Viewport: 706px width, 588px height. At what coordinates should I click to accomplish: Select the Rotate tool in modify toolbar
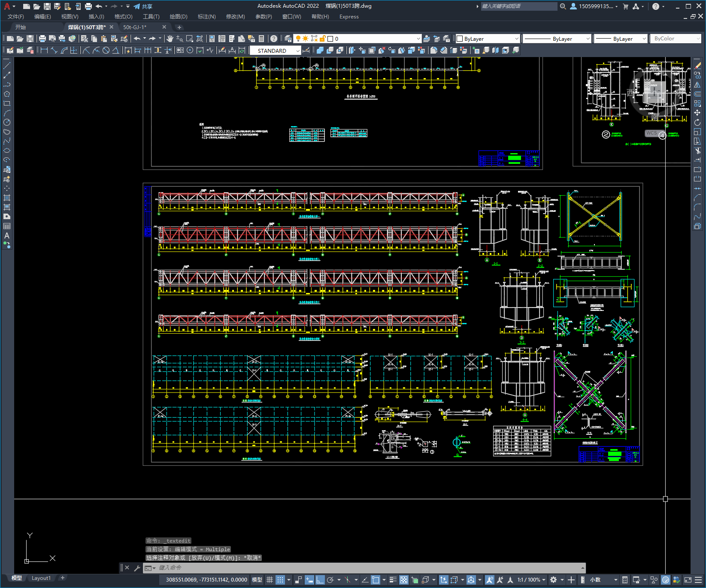697,122
